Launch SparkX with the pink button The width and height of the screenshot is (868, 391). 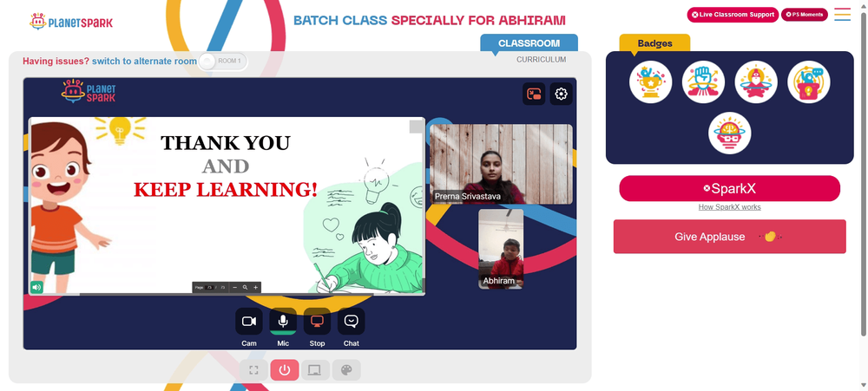(730, 189)
